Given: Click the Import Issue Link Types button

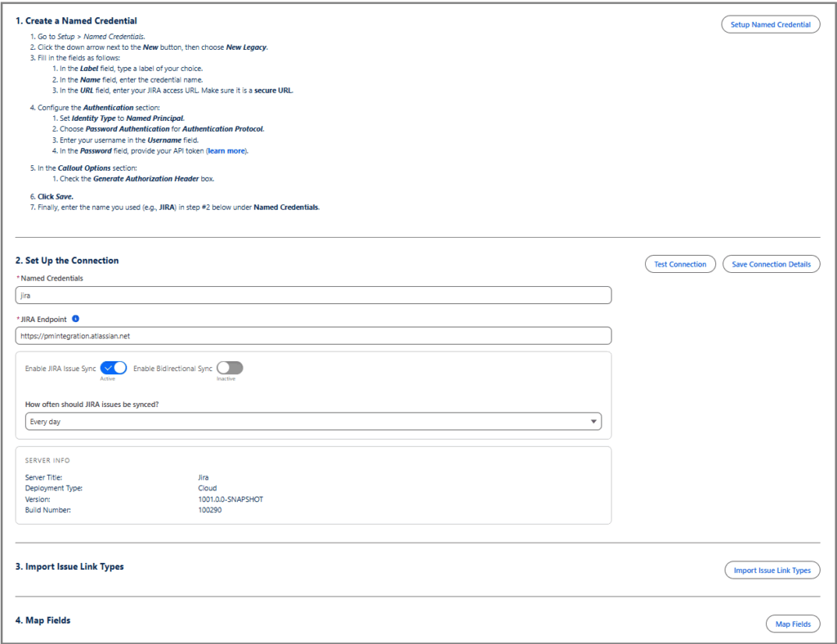Looking at the screenshot, I should 772,570.
